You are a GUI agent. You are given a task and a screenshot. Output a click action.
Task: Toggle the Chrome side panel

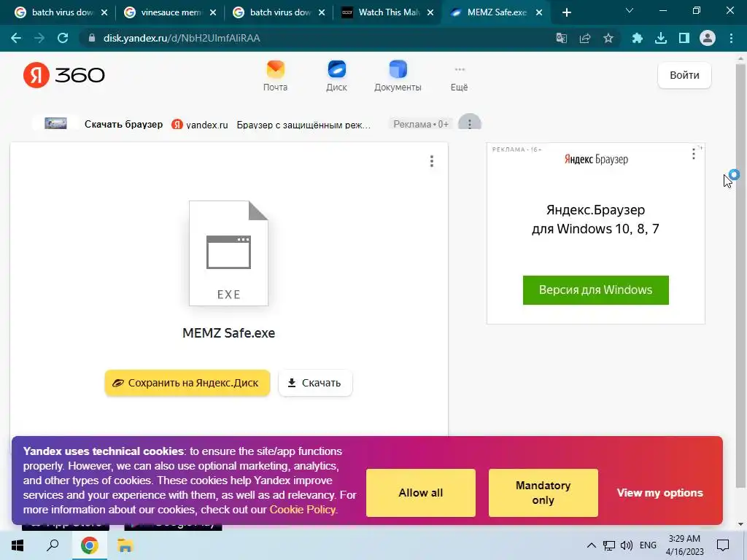click(x=684, y=38)
